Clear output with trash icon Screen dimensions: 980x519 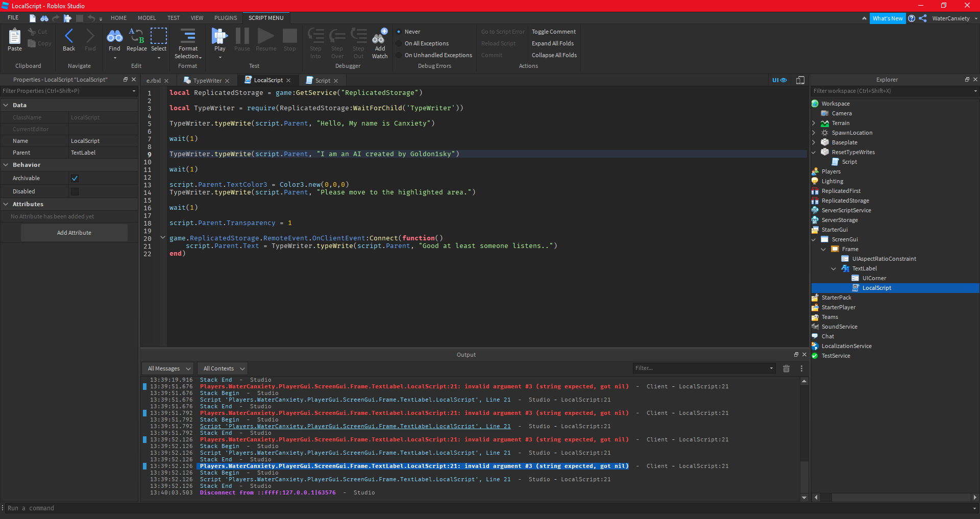point(787,368)
